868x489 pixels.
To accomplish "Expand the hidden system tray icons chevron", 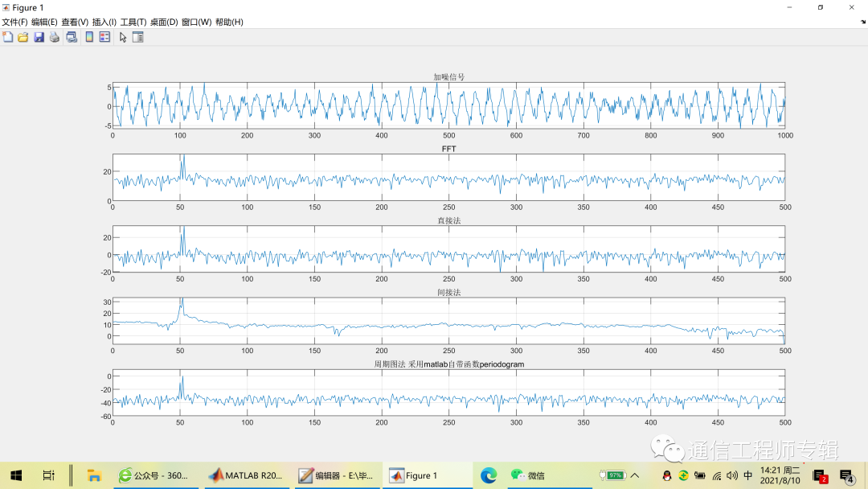I will point(635,475).
